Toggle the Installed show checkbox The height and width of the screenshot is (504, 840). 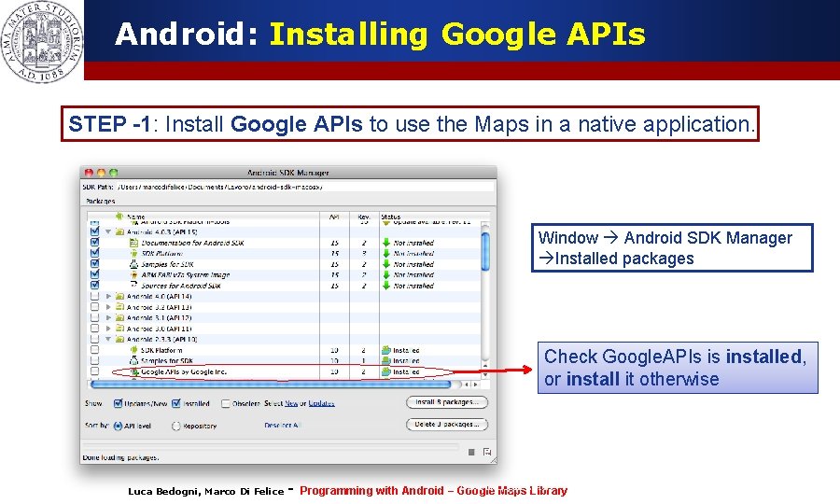(176, 403)
